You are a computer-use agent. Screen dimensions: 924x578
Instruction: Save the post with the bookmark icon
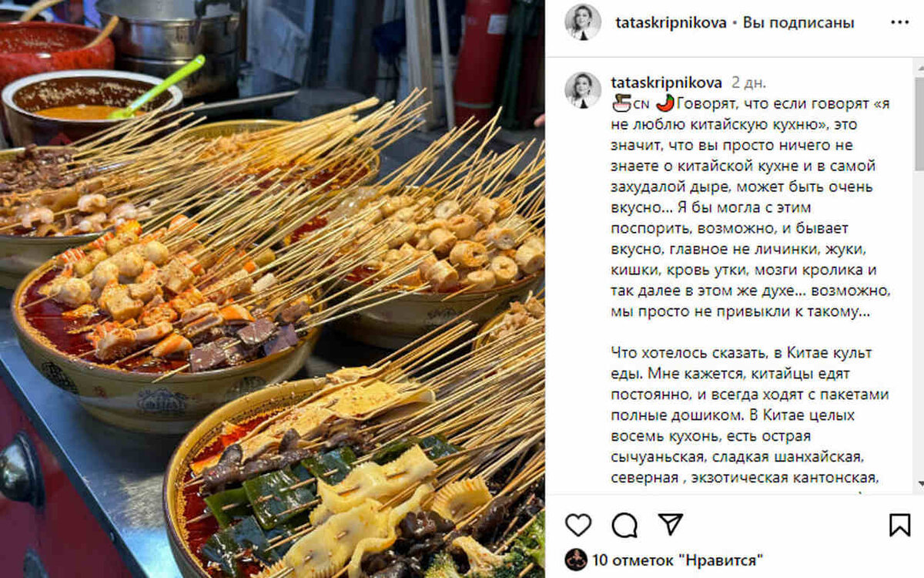coord(899,525)
